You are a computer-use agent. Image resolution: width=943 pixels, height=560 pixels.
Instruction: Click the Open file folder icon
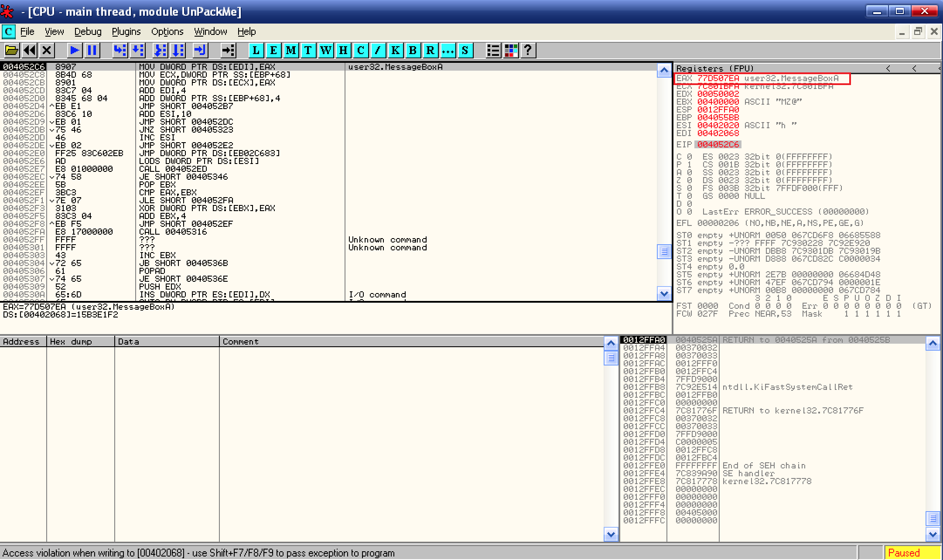(12, 51)
